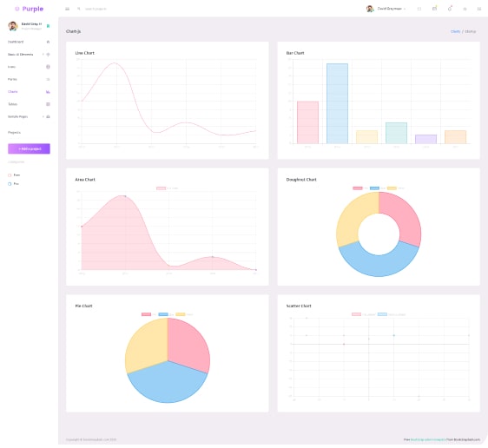The height and width of the screenshot is (448, 488).
Task: Toggle the pink legend box above Area Chart
Action: [x=161, y=188]
